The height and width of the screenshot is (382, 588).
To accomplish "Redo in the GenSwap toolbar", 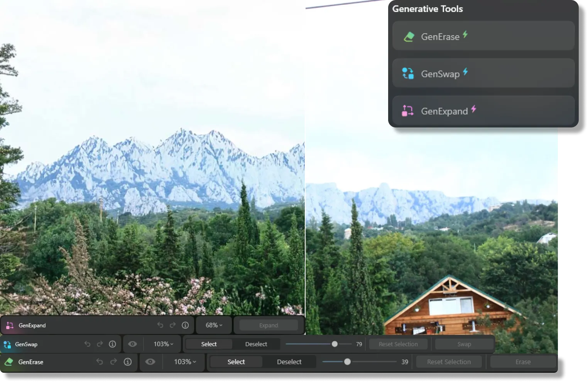I will [100, 344].
